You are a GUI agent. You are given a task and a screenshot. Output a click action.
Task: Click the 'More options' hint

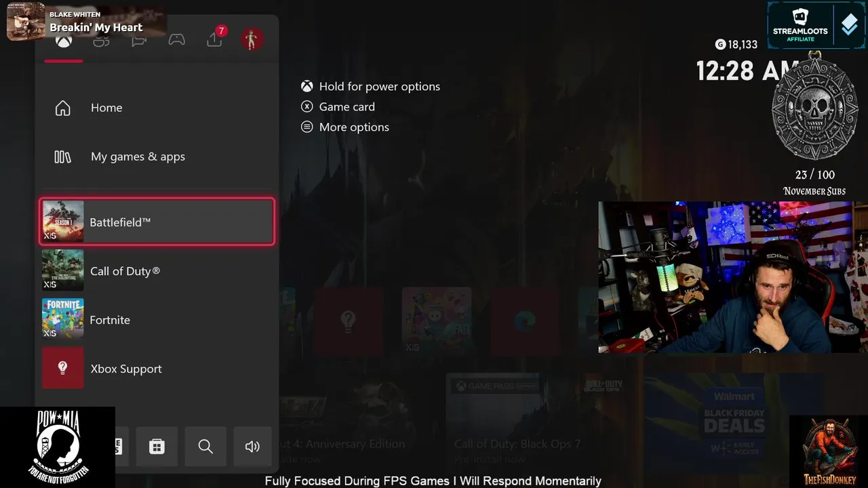coord(354,127)
